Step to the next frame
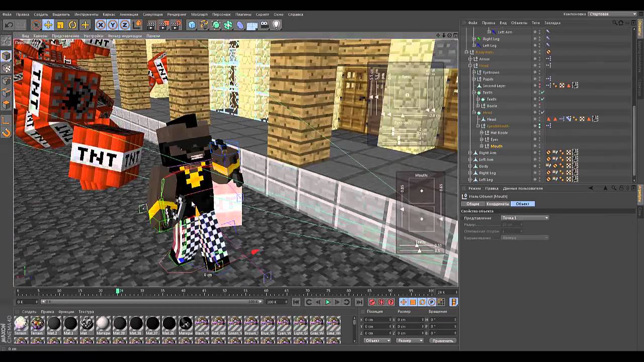 point(337,302)
